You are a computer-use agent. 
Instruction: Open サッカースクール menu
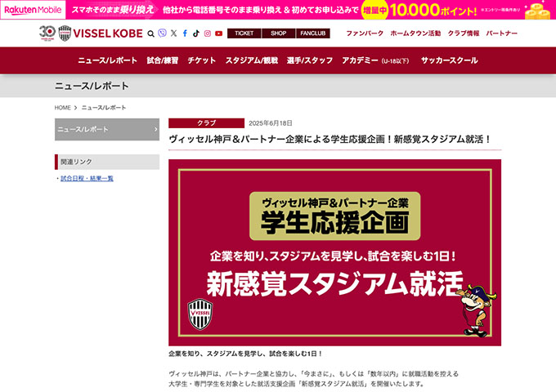pyautogui.click(x=449, y=60)
